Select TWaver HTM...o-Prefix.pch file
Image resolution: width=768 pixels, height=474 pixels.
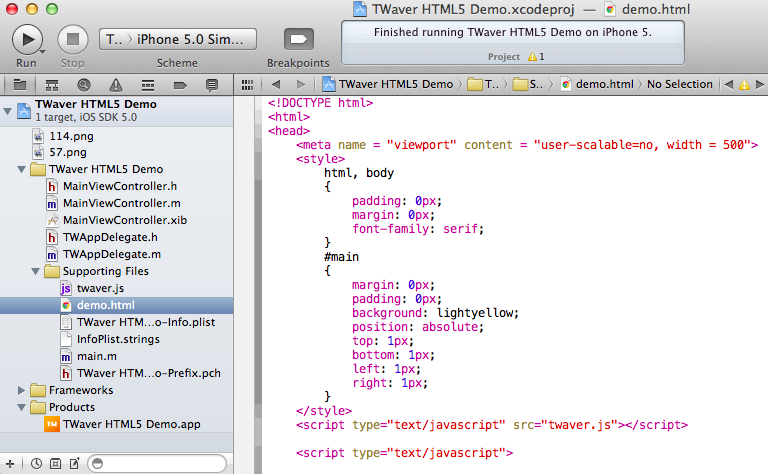(148, 373)
